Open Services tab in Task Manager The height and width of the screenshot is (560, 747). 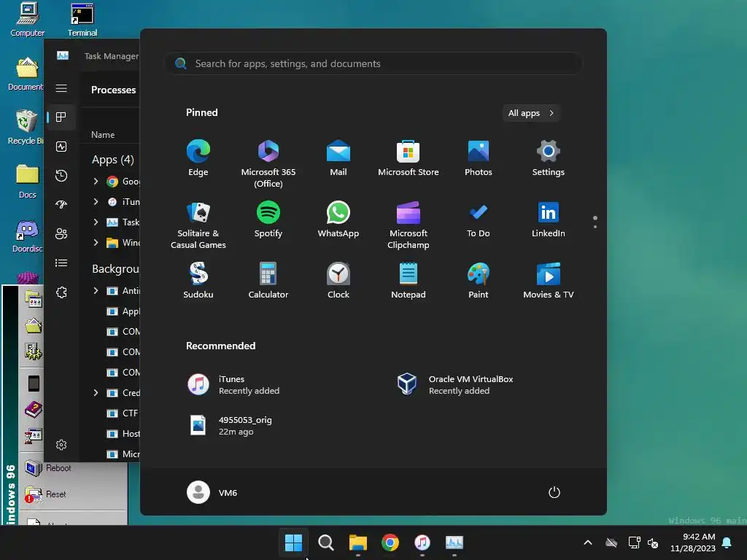pyautogui.click(x=61, y=292)
